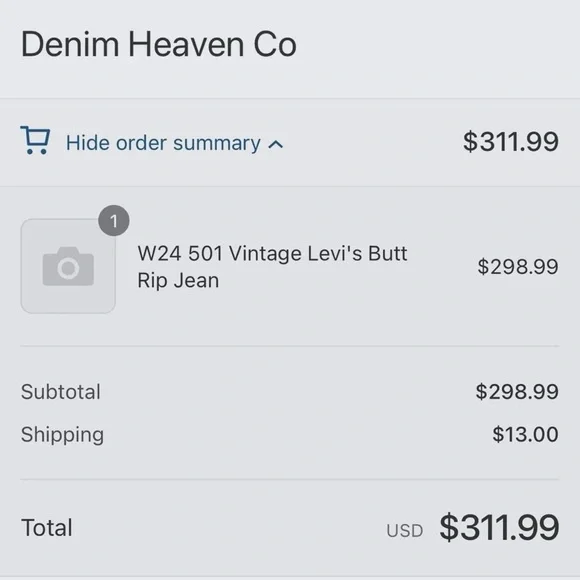The height and width of the screenshot is (580, 580).
Task: Click the Rip Jean text line
Action: (178, 280)
